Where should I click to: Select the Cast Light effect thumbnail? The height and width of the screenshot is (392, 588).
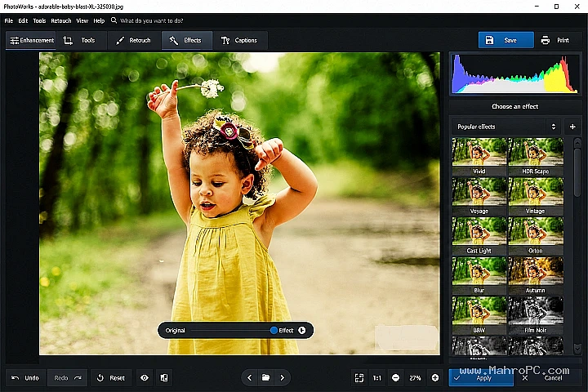click(479, 236)
